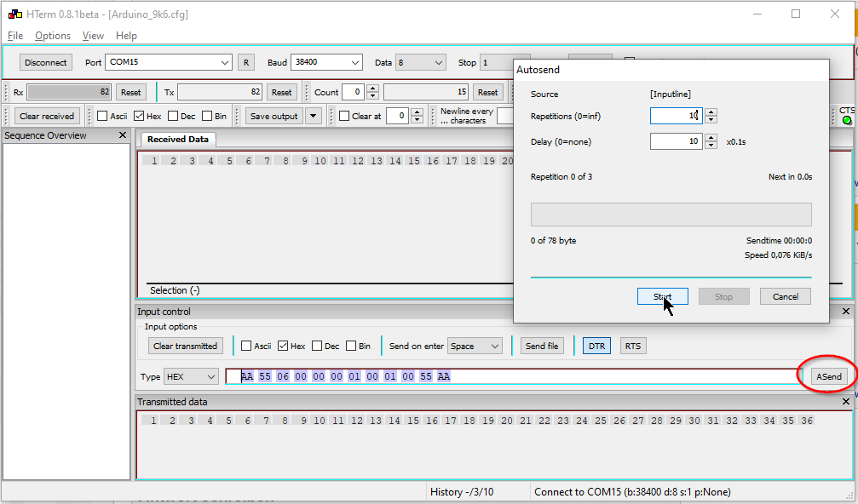The height and width of the screenshot is (504, 858).
Task: Decrease the Clear at spinner value
Action: [417, 120]
